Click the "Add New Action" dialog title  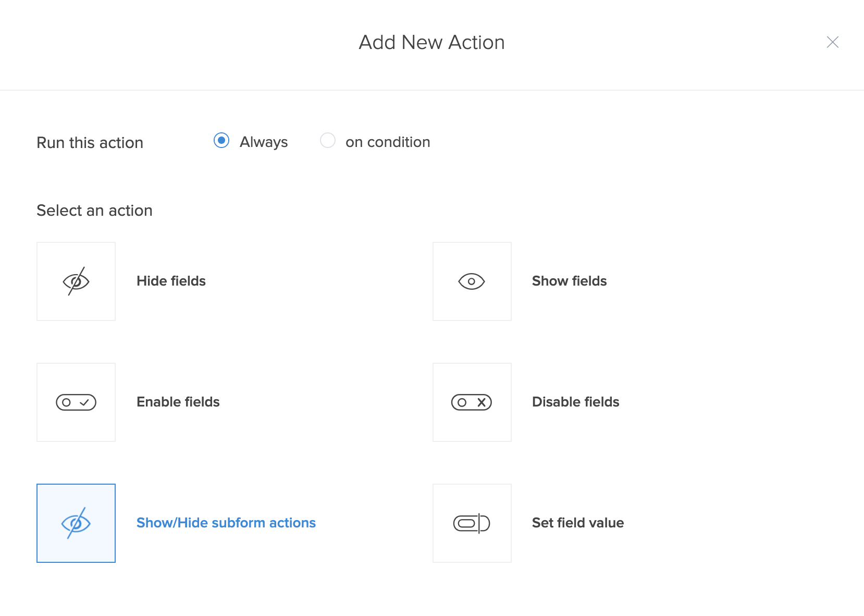[x=431, y=42]
